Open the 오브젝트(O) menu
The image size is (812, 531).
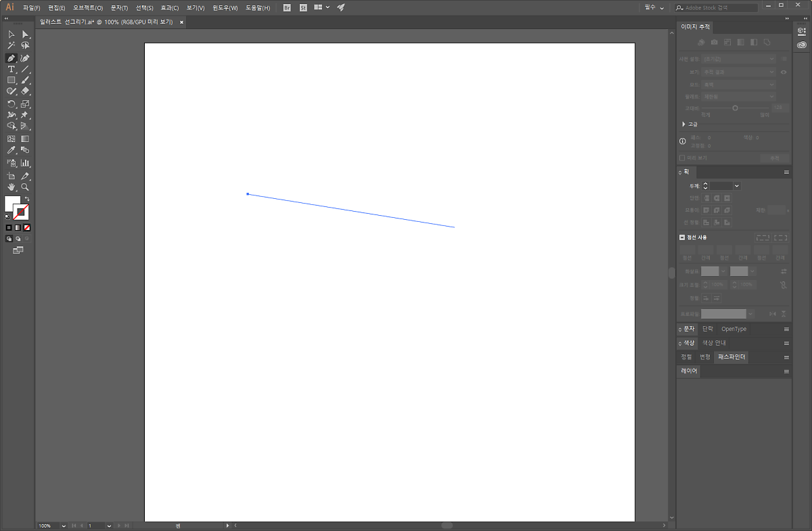(88, 7)
